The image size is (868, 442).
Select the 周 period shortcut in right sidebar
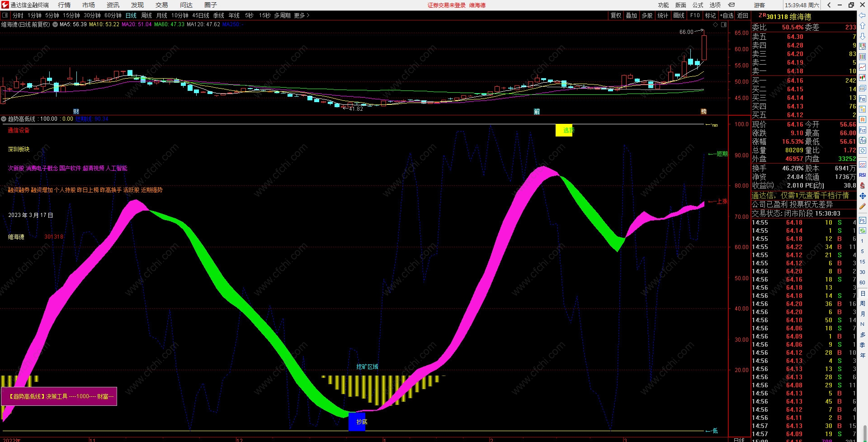pyautogui.click(x=863, y=303)
